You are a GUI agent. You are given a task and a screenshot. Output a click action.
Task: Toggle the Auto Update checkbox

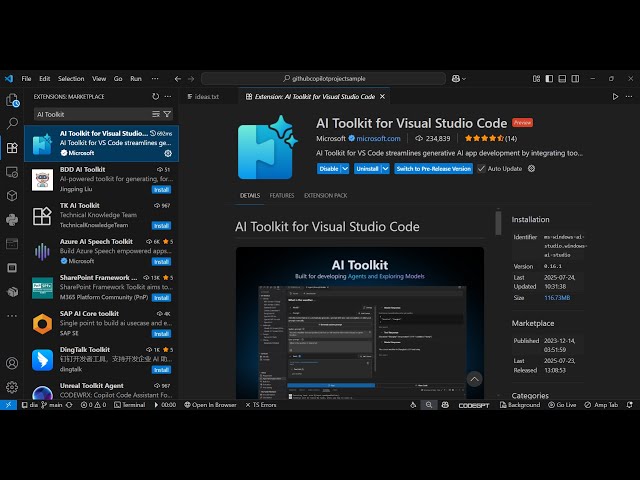[x=481, y=169]
